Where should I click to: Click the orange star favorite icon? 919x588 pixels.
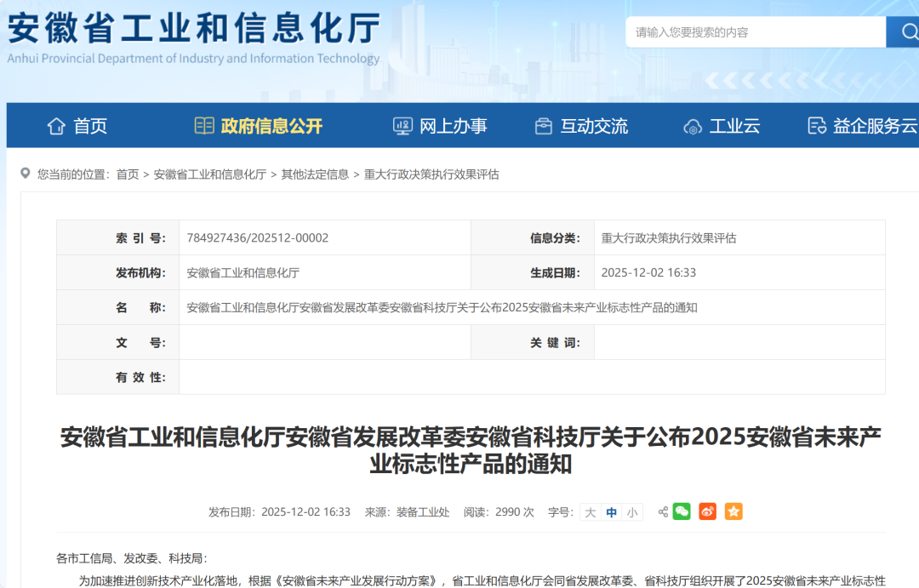click(733, 511)
